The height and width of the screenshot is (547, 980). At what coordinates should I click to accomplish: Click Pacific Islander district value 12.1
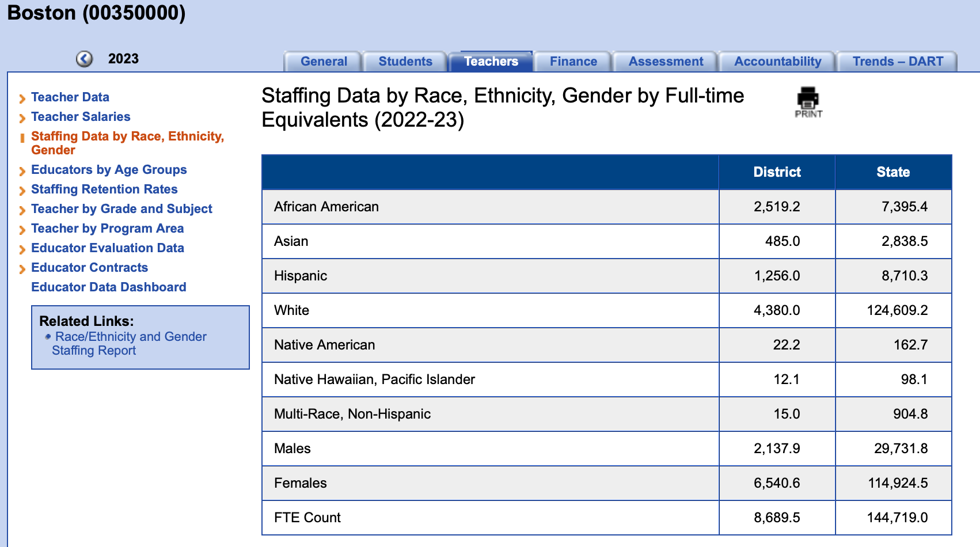coord(787,379)
